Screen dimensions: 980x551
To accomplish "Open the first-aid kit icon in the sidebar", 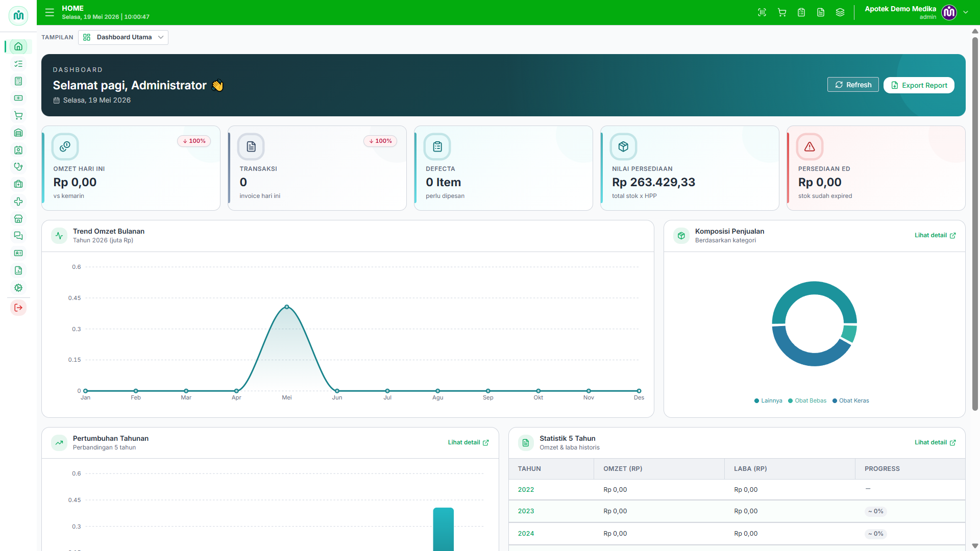I will [18, 184].
